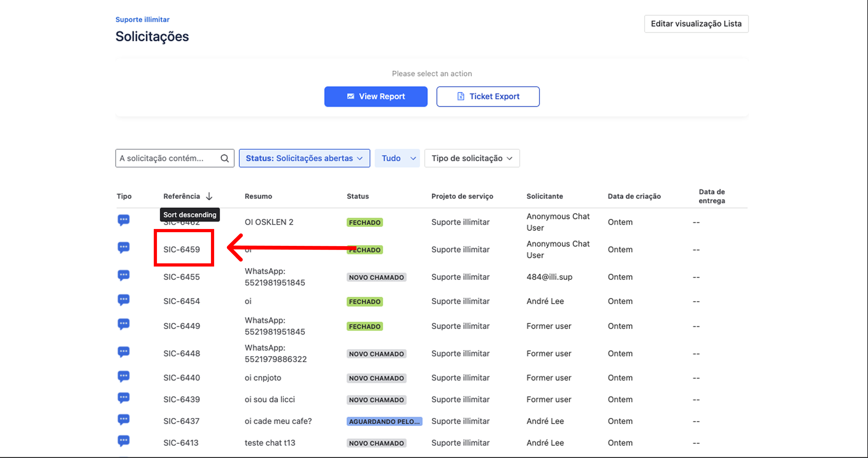Open request SIC-6459
This screenshot has height=458, width=868.
(182, 250)
